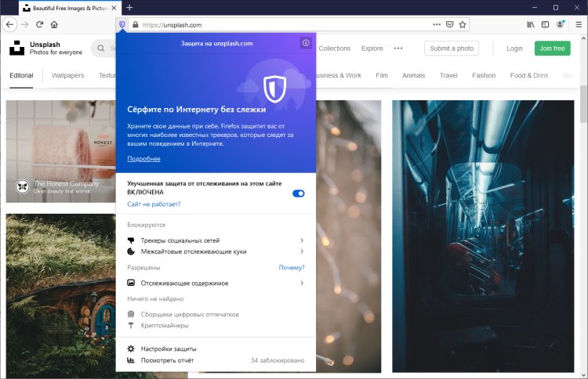Click The Honest Company sponsor name

click(x=66, y=183)
